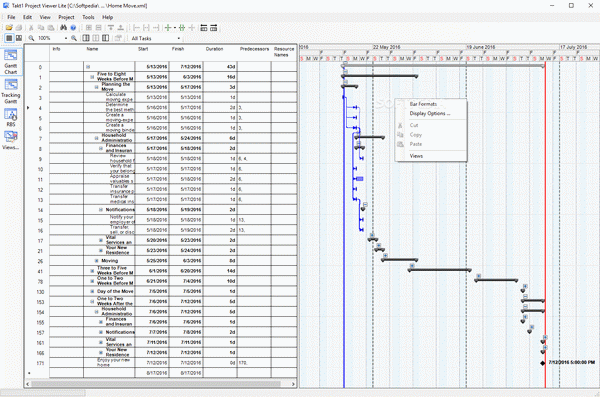This screenshot has width=600, height=397.
Task: Click the move-to-top arrow toolbar icon
Action: [x=111, y=28]
